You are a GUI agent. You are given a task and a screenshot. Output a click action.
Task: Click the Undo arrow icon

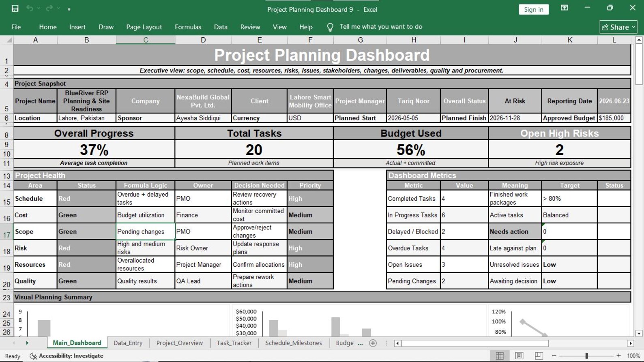(x=30, y=9)
